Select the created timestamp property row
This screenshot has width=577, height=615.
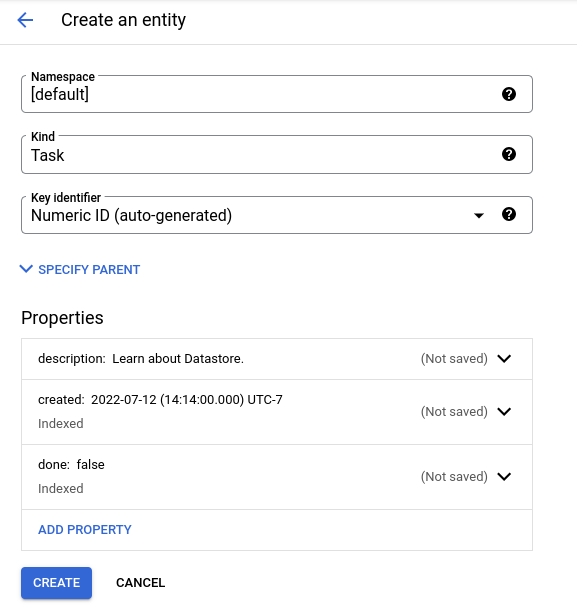pyautogui.click(x=277, y=412)
